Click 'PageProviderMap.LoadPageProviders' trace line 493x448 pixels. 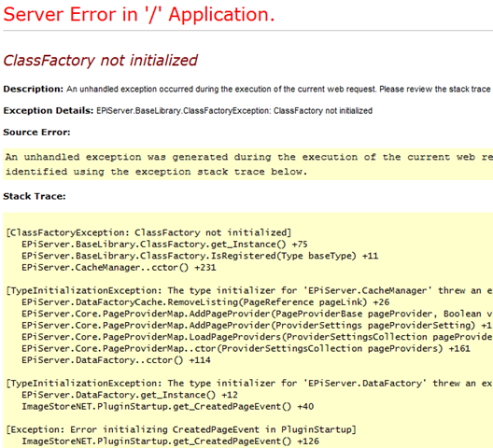[257, 337]
